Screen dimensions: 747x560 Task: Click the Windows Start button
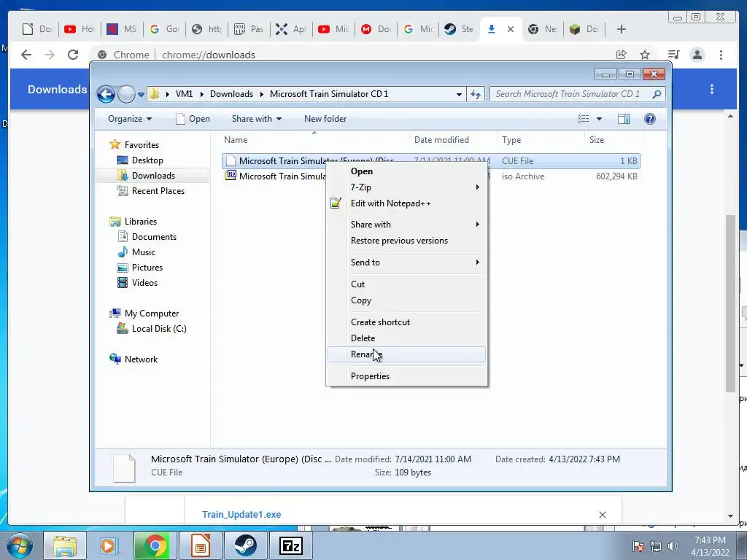[20, 545]
